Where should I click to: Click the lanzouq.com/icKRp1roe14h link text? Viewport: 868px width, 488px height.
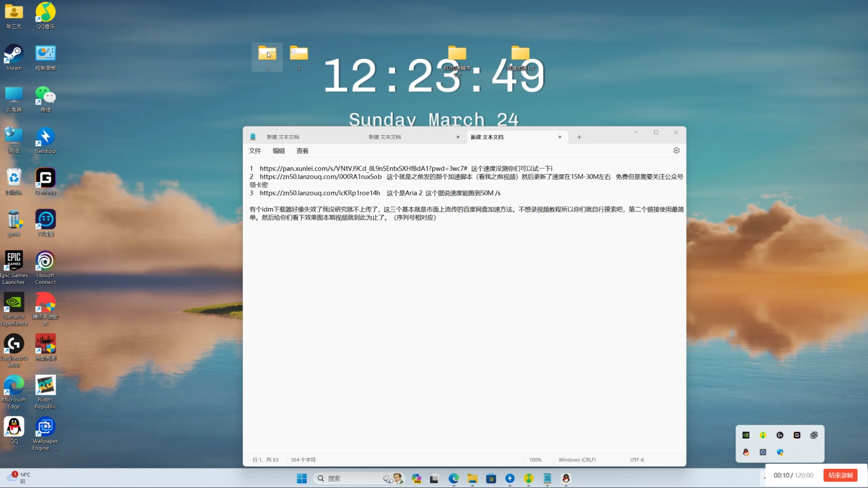319,193
